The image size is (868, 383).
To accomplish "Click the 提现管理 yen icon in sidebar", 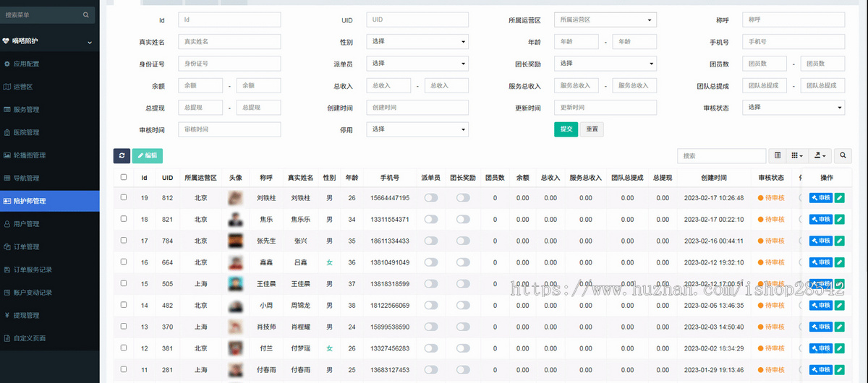I will pos(7,315).
